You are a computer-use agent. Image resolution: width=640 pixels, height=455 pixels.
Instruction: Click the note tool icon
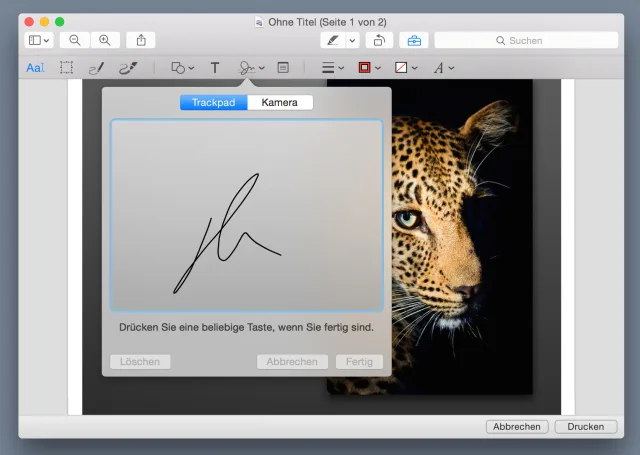point(283,68)
